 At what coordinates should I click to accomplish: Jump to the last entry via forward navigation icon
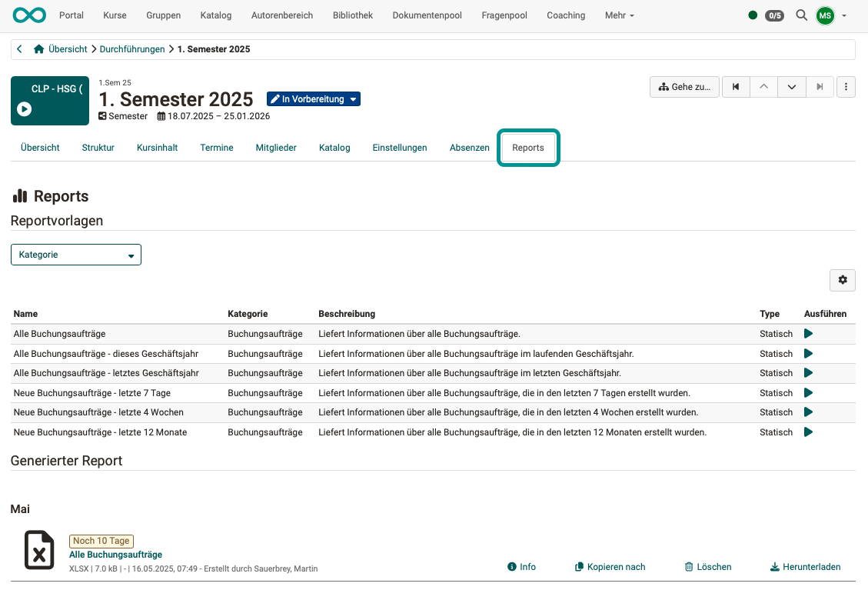(x=820, y=86)
